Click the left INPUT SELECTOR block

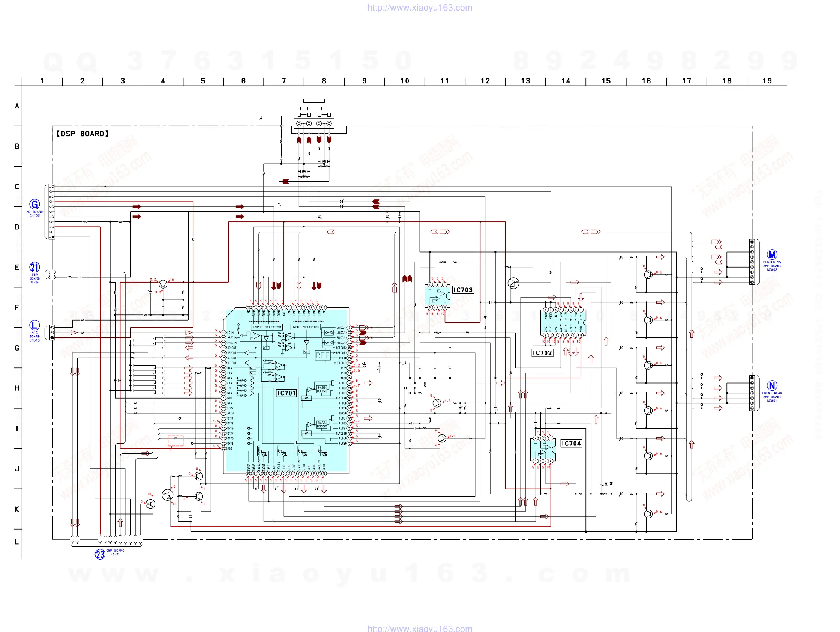tap(267, 327)
